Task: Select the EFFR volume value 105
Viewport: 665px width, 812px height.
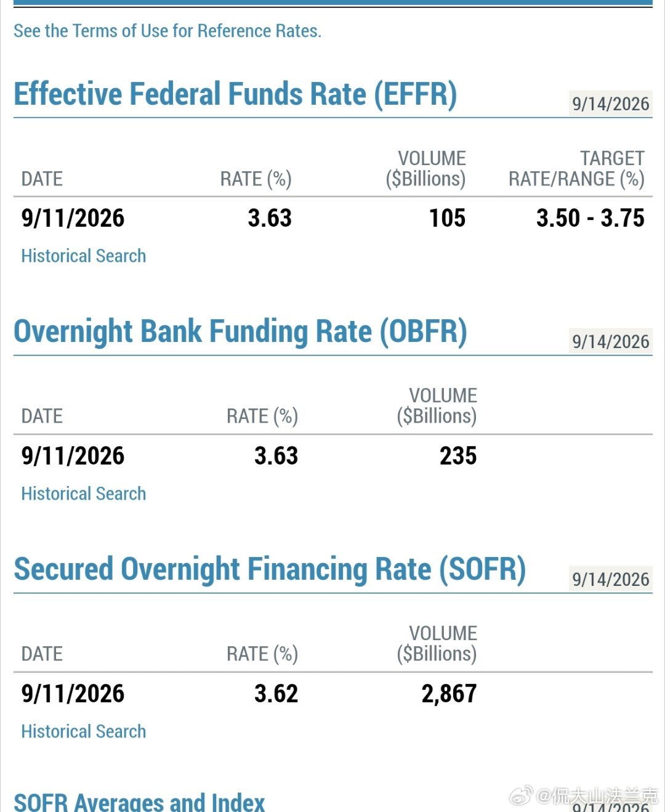Action: [447, 218]
